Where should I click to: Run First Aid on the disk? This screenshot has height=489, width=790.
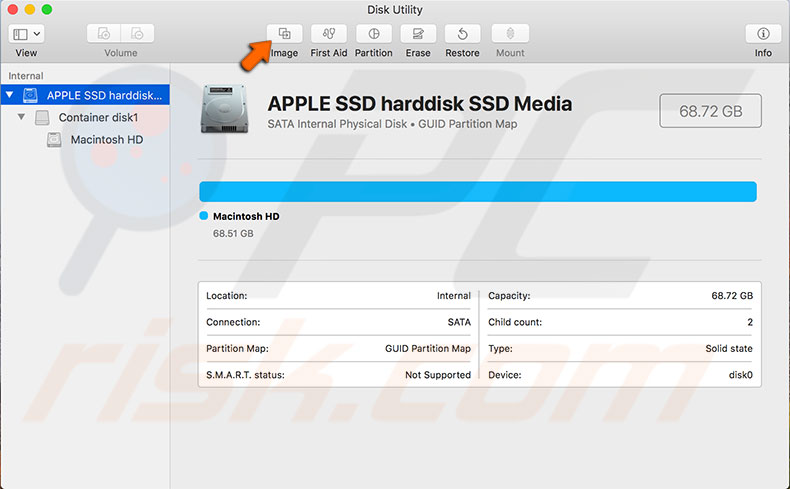click(x=329, y=34)
